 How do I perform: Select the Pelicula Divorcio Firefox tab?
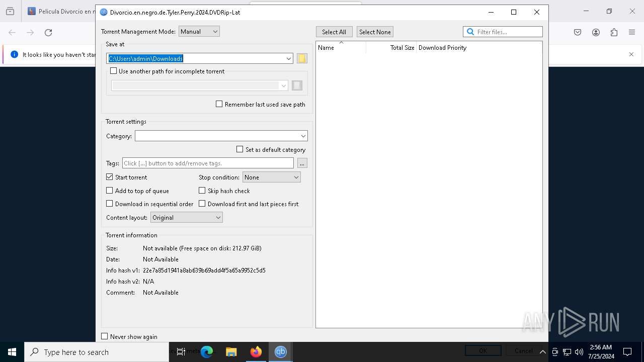(x=60, y=11)
